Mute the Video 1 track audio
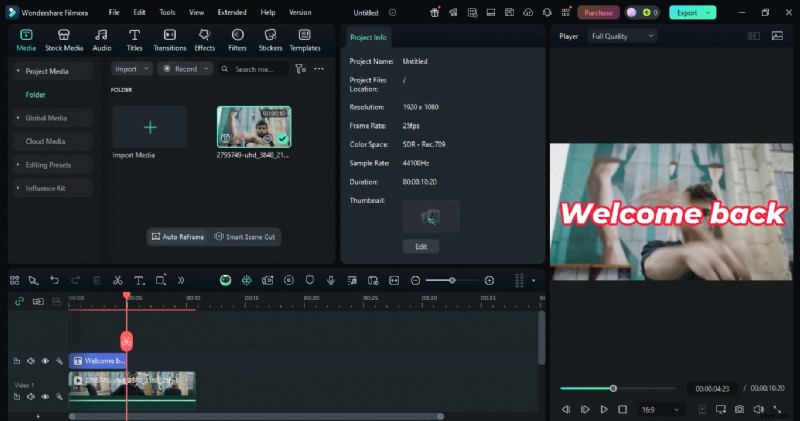 31,397
